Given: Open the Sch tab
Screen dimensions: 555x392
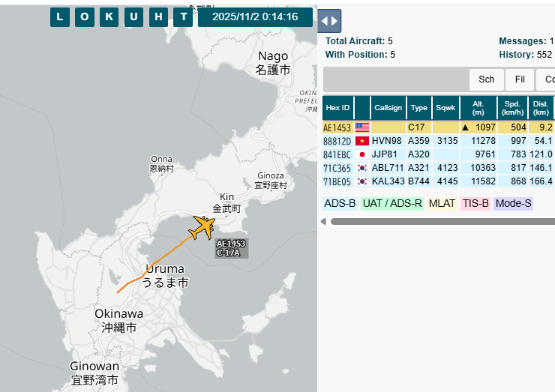Looking at the screenshot, I should (x=486, y=79).
